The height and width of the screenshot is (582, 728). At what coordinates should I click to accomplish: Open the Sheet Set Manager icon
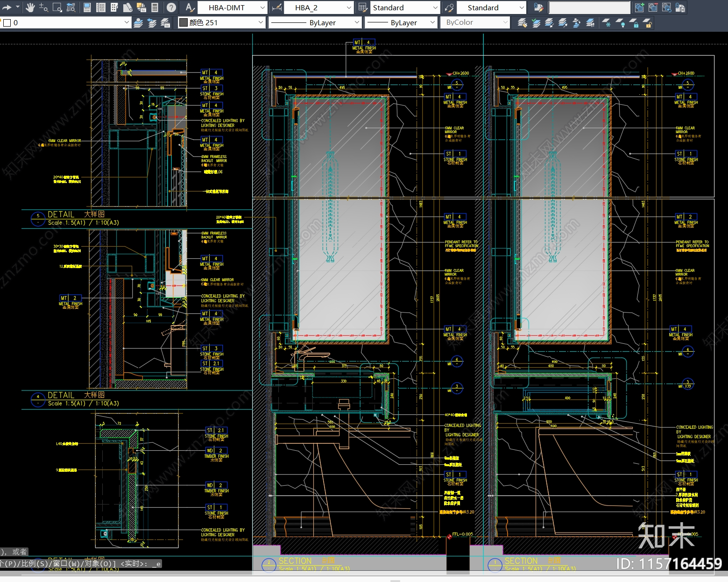point(127,7)
